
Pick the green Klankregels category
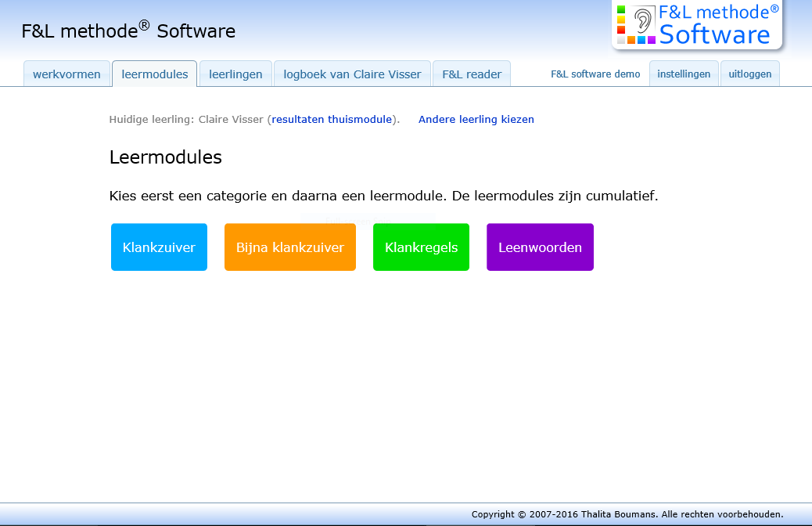pyautogui.click(x=421, y=247)
